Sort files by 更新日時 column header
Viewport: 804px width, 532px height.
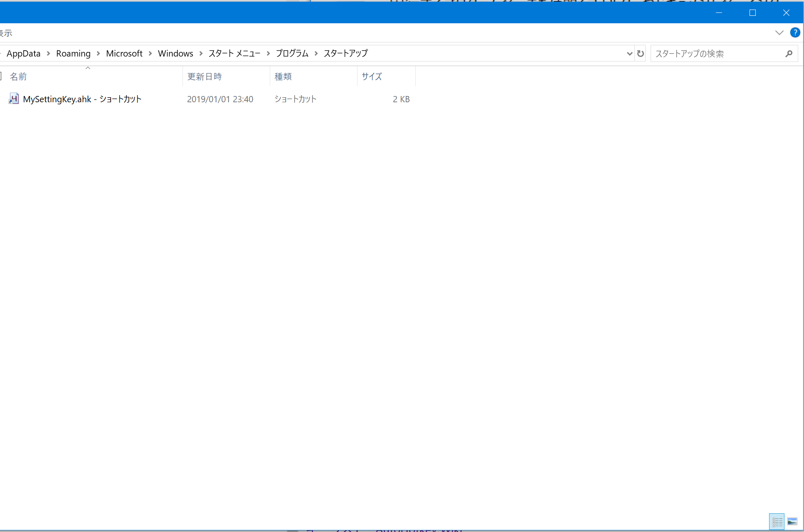pyautogui.click(x=205, y=76)
